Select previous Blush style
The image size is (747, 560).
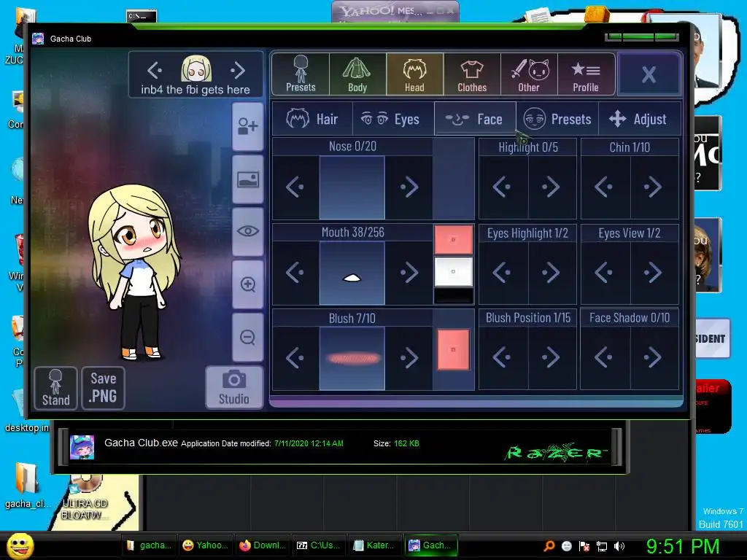(295, 358)
